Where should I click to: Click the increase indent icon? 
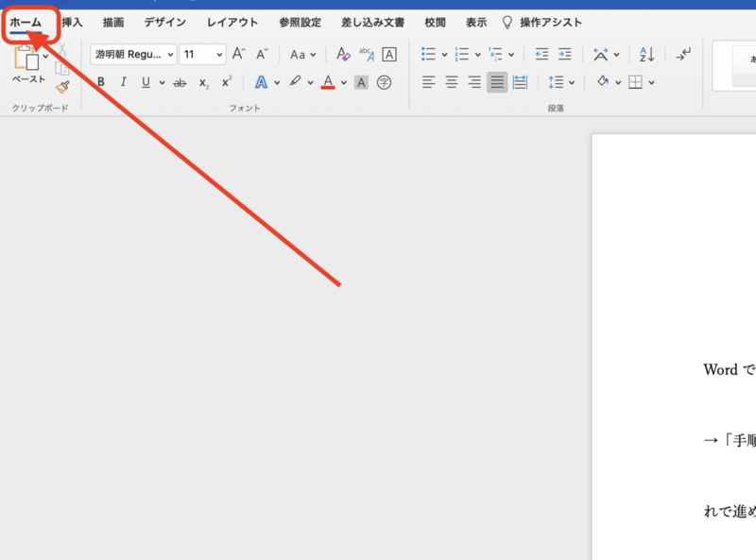pos(565,54)
